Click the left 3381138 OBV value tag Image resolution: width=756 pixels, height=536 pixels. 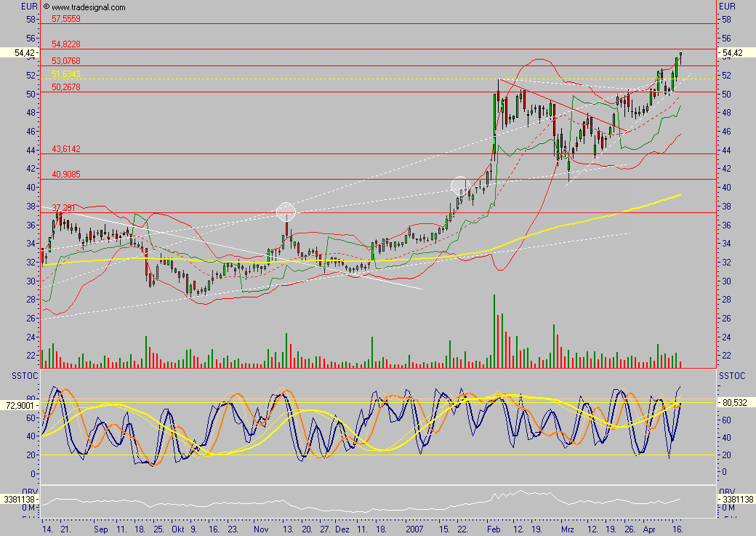19,500
